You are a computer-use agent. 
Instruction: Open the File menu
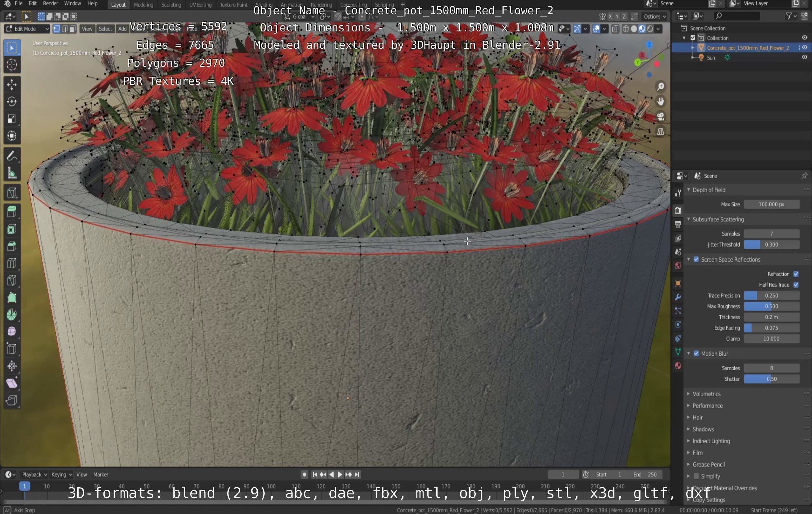click(x=19, y=4)
